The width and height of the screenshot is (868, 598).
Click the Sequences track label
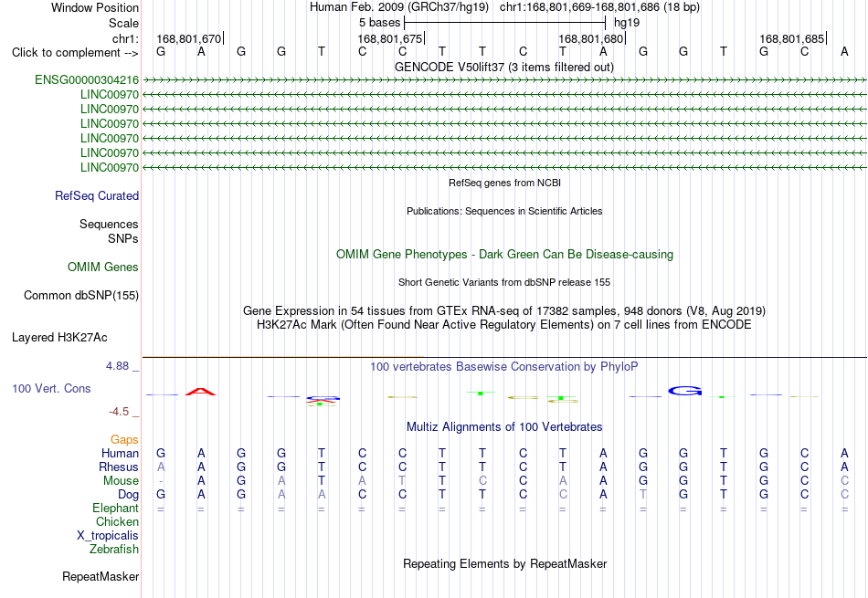(109, 224)
